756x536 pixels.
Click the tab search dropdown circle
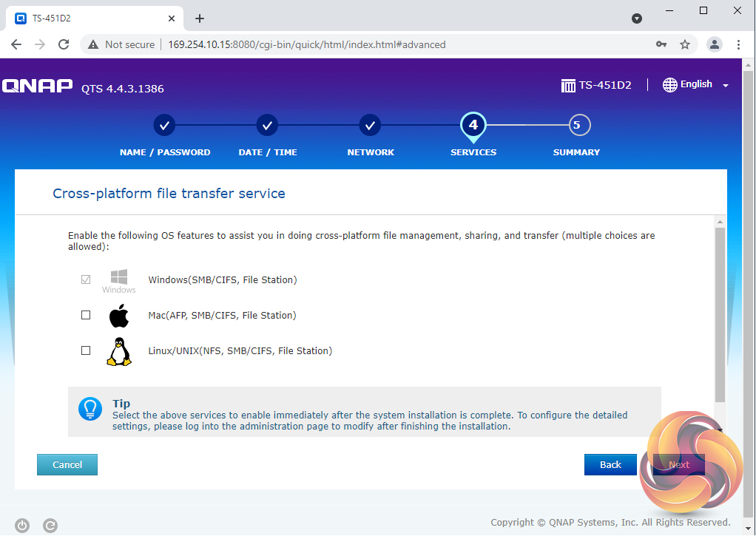click(637, 18)
